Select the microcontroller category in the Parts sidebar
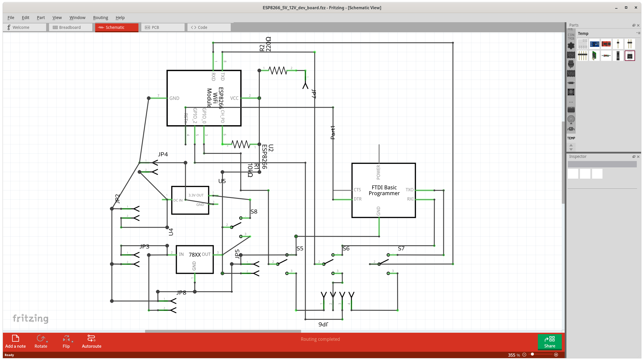 (571, 110)
